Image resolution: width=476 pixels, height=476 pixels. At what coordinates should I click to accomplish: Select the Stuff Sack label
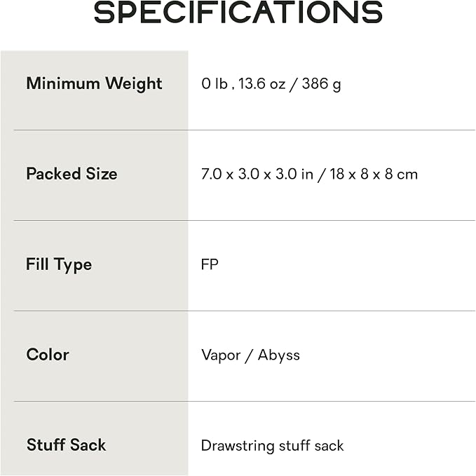66,444
